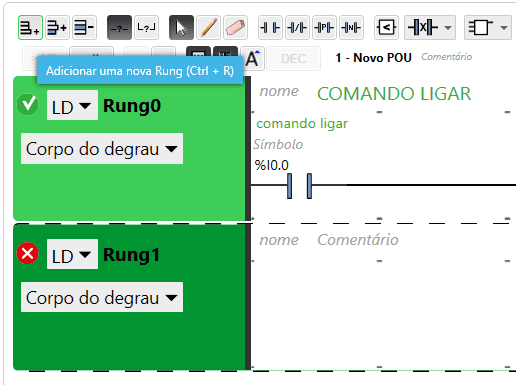This screenshot has height=385, width=516.
Task: Click the add new rung icon
Action: click(x=30, y=27)
